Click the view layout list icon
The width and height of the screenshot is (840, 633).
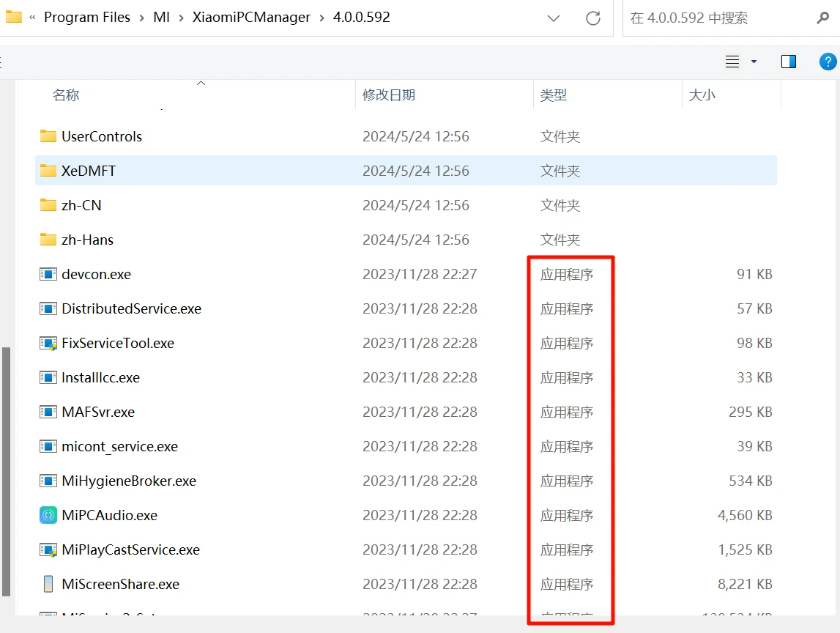[732, 62]
